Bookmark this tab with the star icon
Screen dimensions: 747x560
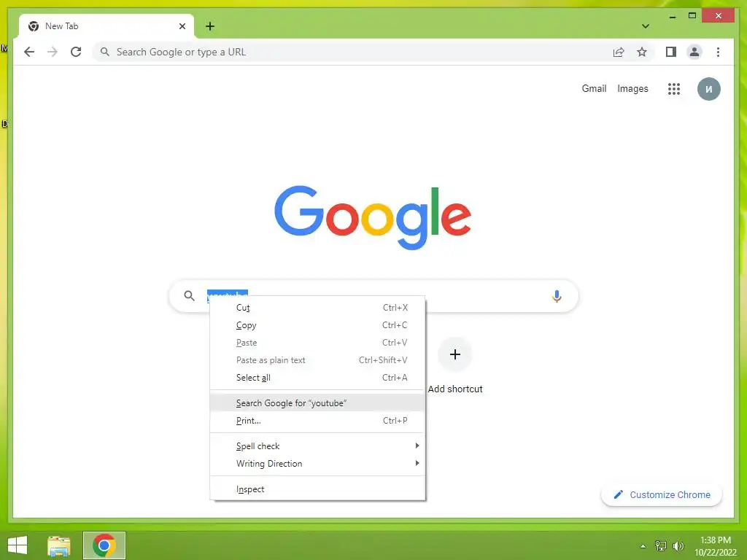642,52
